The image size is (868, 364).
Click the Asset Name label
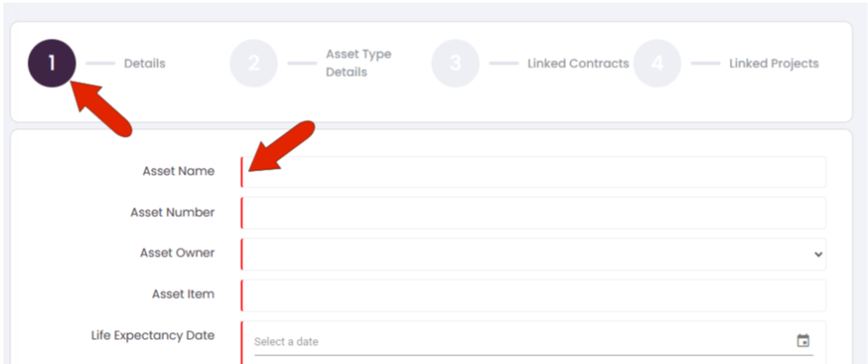[179, 171]
